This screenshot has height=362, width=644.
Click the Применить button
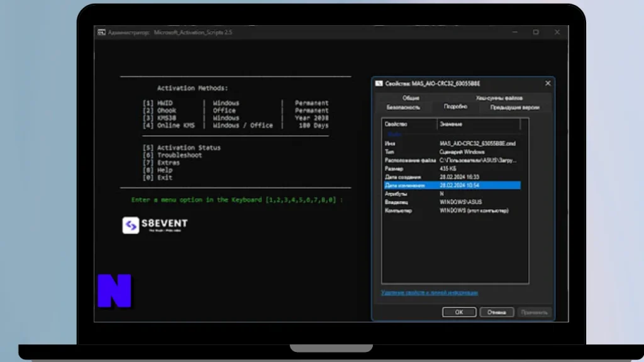(x=534, y=312)
